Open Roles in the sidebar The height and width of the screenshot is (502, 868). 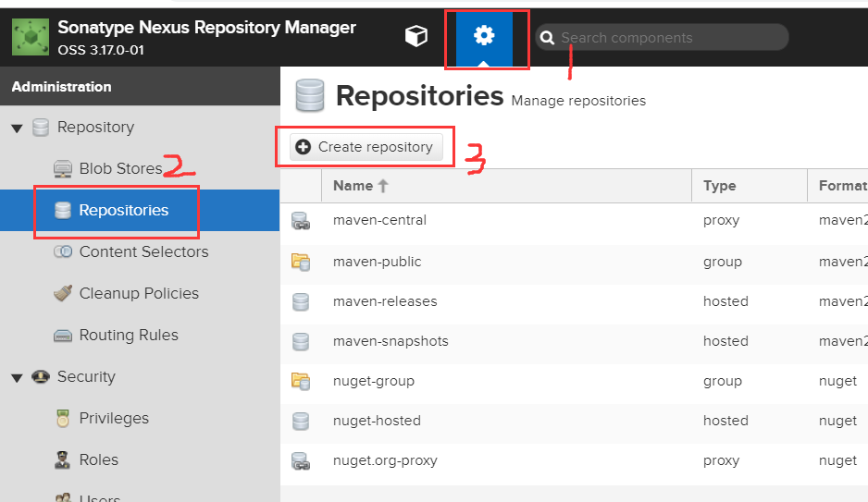[x=98, y=460]
